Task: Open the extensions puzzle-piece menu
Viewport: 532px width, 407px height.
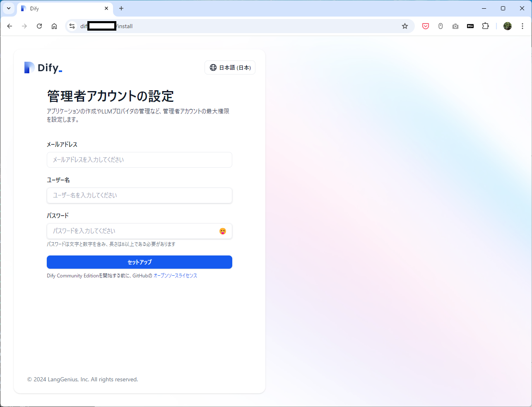Action: [486, 26]
